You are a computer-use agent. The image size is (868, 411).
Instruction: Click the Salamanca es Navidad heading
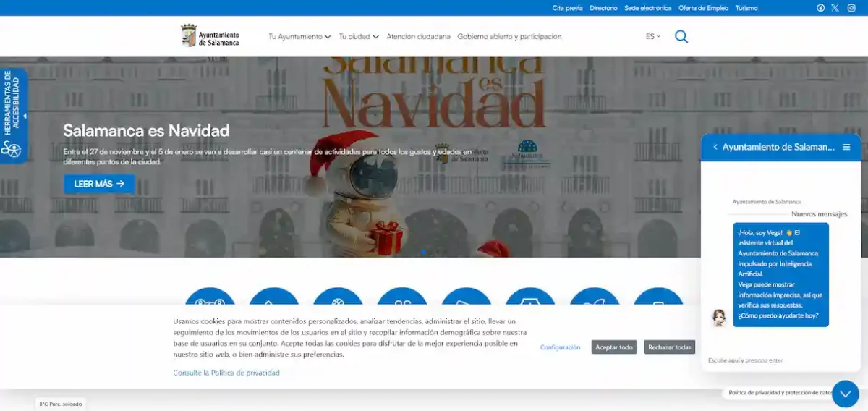(146, 131)
